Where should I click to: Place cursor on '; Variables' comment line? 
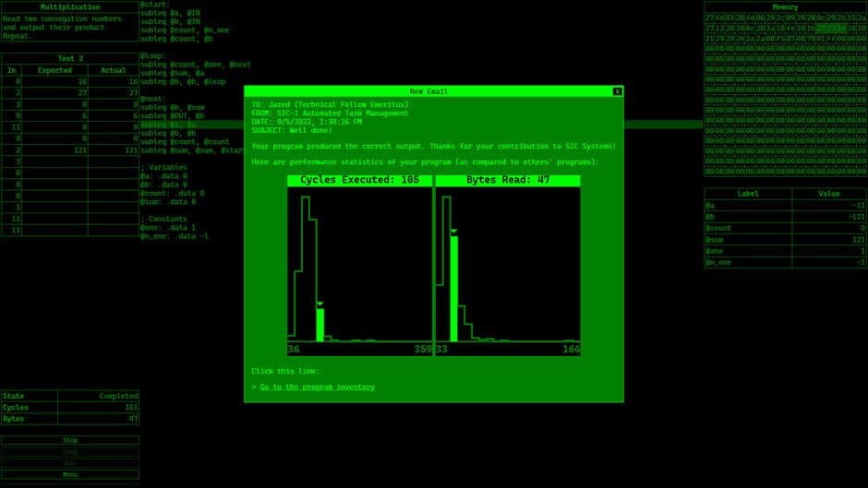[163, 167]
